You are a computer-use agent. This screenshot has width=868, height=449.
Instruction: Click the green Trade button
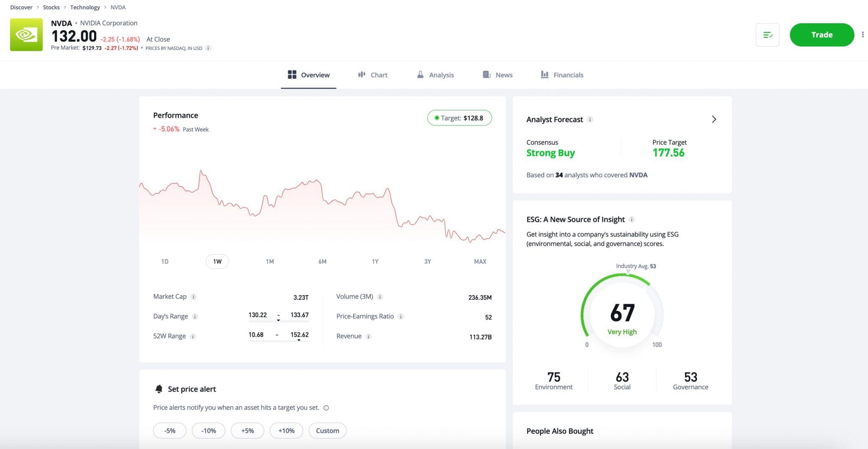(822, 35)
